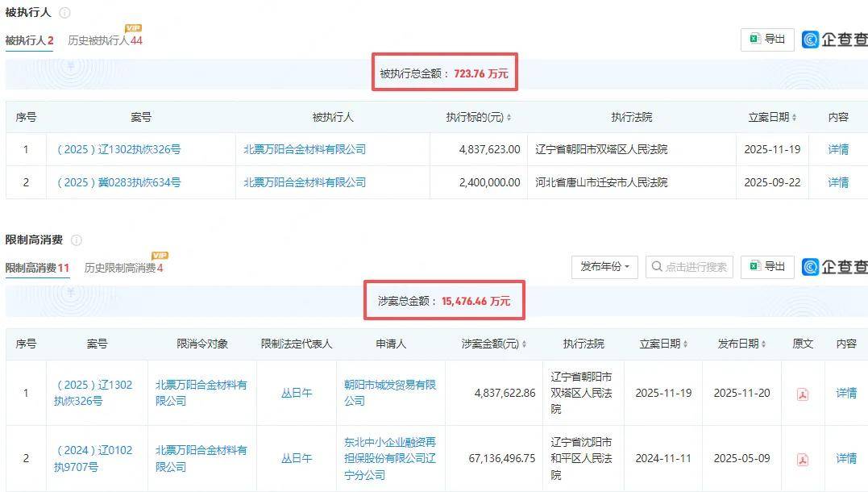Export the 被执行人 table with 导出
Viewport: 868px width, 492px height.
767,40
